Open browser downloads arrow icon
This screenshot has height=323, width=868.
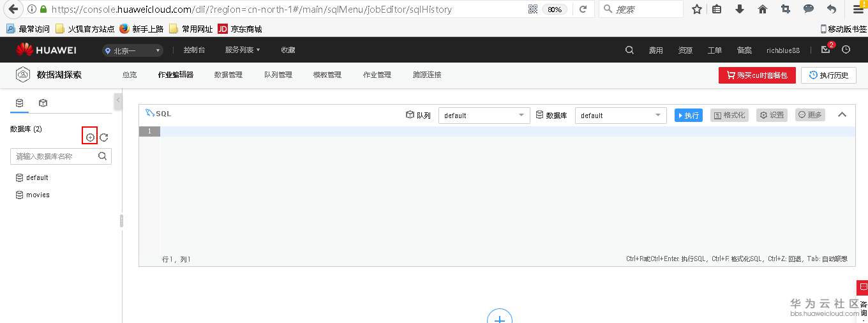pos(740,9)
